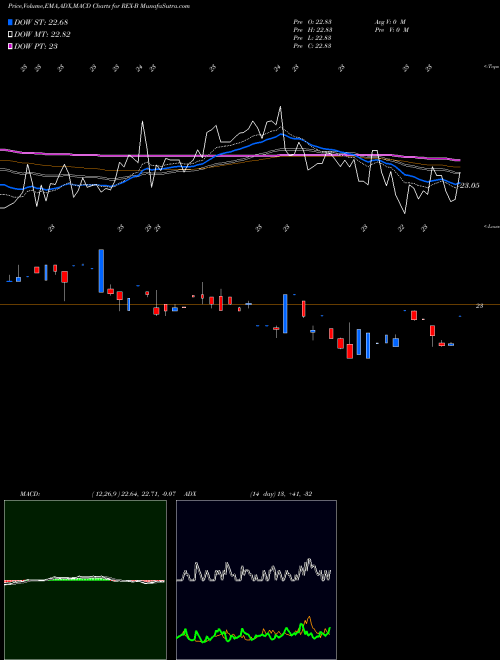Click the 'MACD:' panel heading
The image size is (500, 660).
[x=30, y=494]
